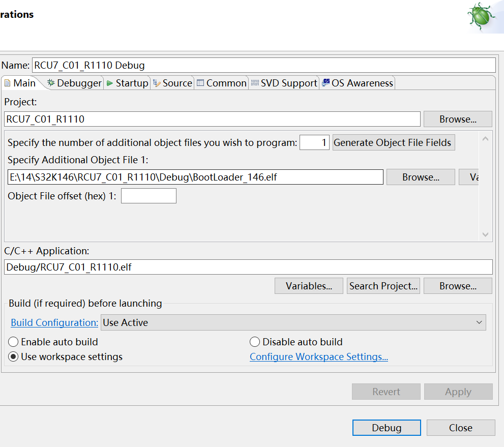Click the Object File offset field
Screen dimensions: 504x447
[x=149, y=196]
